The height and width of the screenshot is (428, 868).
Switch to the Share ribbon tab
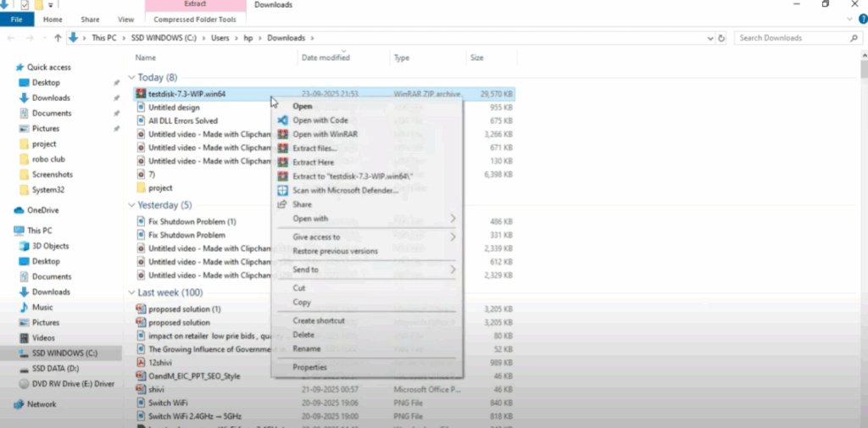[90, 19]
